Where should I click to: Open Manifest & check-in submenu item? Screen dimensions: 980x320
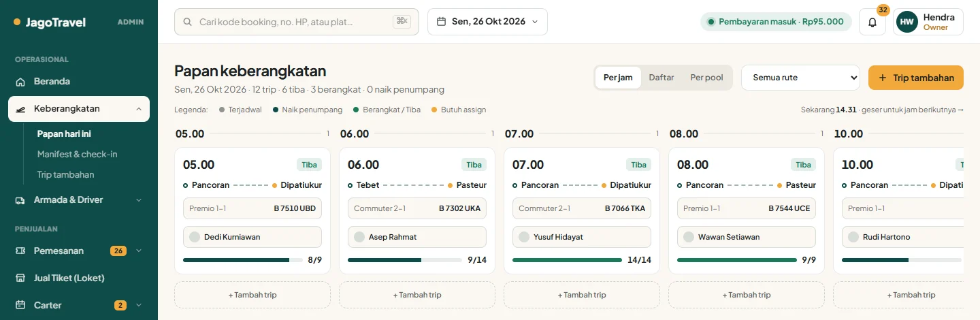77,155
